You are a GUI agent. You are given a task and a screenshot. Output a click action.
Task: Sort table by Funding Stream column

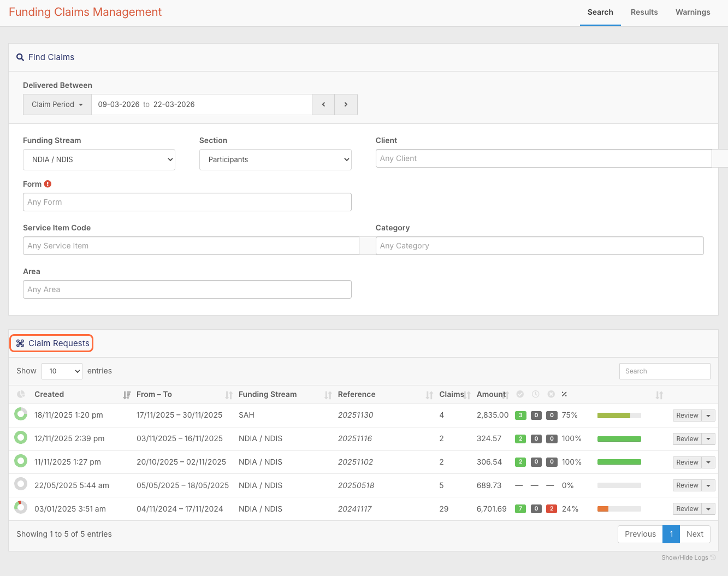[x=328, y=395]
